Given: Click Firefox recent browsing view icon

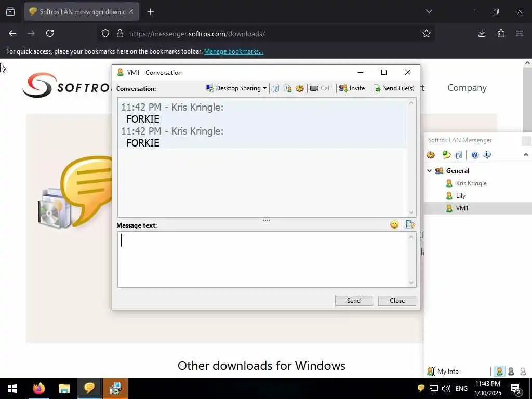Looking at the screenshot, I should (x=10, y=11).
